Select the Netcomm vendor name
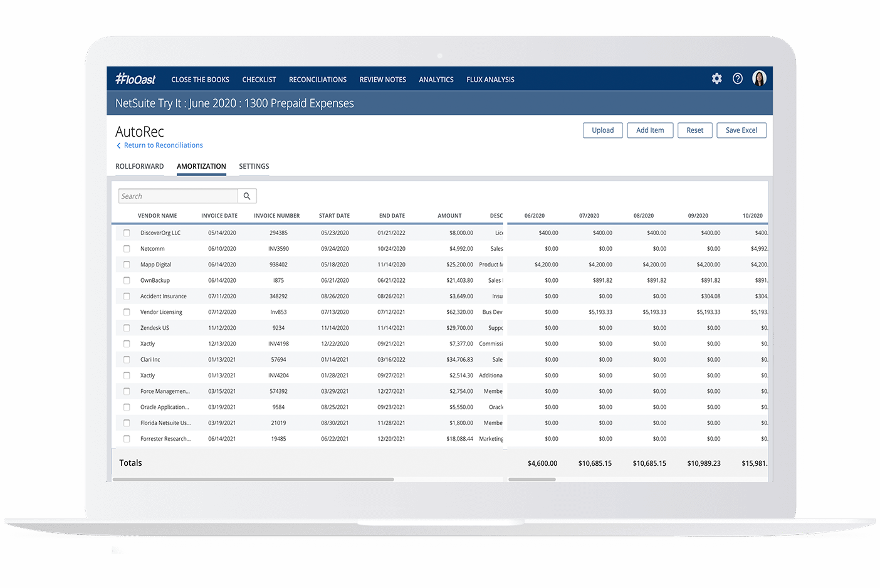This screenshot has width=880, height=588. (x=152, y=249)
